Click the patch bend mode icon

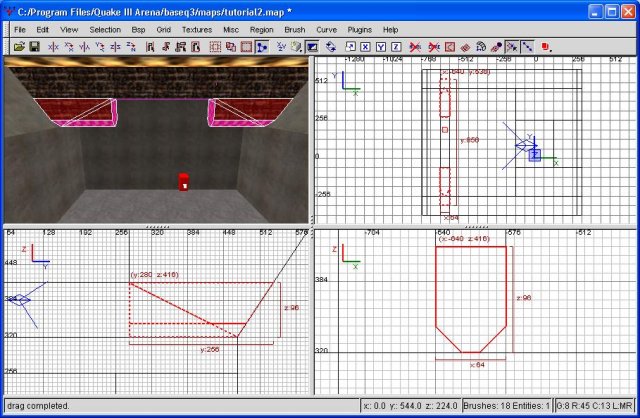(x=480, y=47)
